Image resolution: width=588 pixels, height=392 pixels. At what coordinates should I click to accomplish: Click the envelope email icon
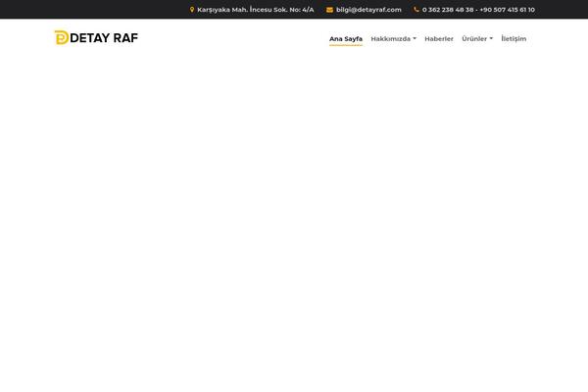329,10
